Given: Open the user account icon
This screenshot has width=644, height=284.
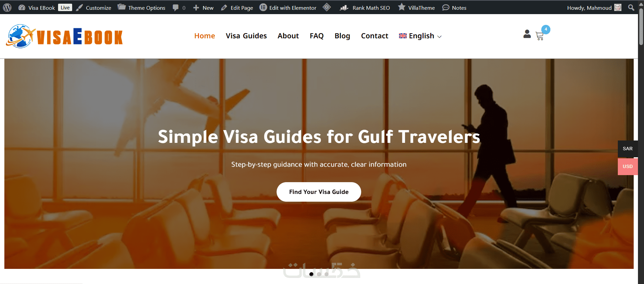Looking at the screenshot, I should tap(527, 34).
